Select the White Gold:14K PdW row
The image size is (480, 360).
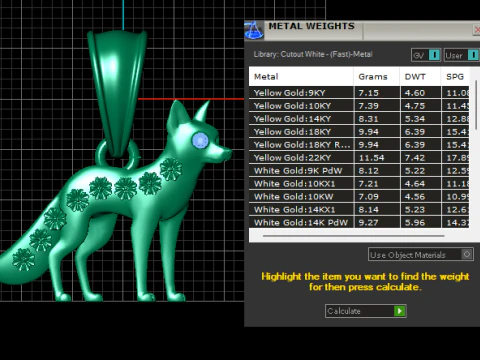point(359,222)
